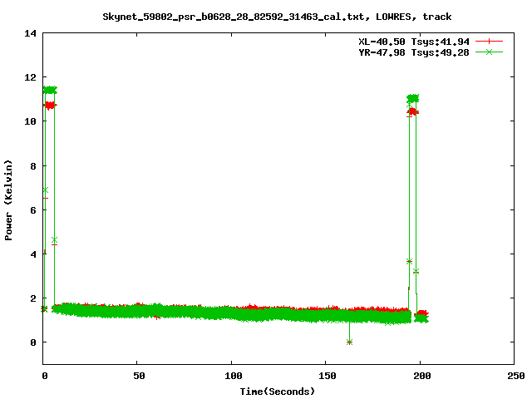Select the XL-40.50 Tsys:41.94 legend label
532x399 pixels.
[414, 42]
